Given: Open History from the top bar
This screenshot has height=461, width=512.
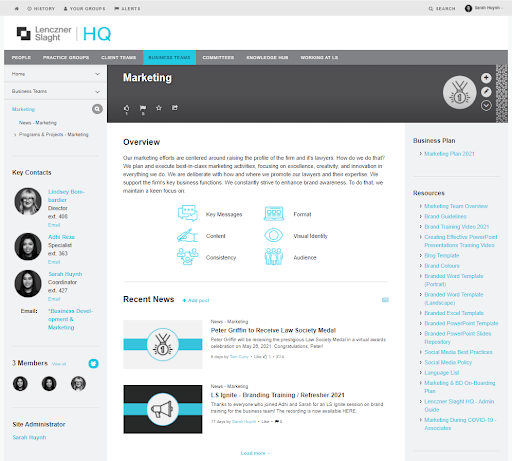Looking at the screenshot, I should coord(41,9).
